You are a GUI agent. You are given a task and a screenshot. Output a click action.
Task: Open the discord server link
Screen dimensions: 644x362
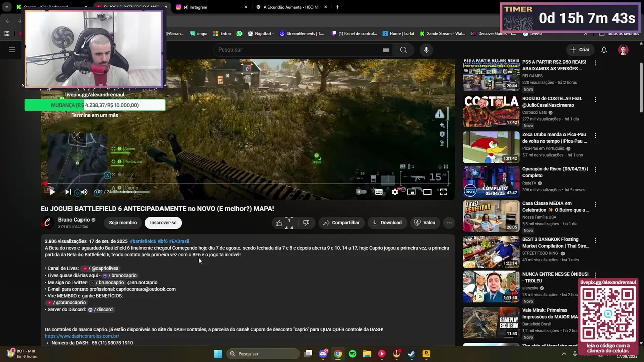101,309
